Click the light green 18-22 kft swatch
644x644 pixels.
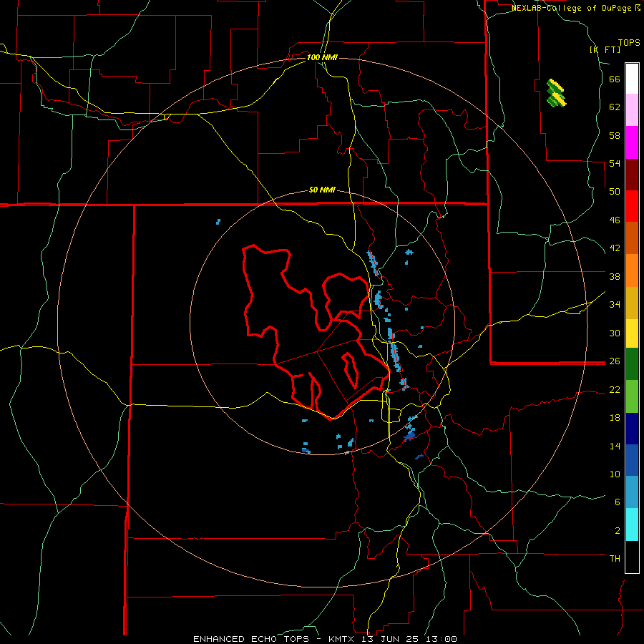pos(632,396)
